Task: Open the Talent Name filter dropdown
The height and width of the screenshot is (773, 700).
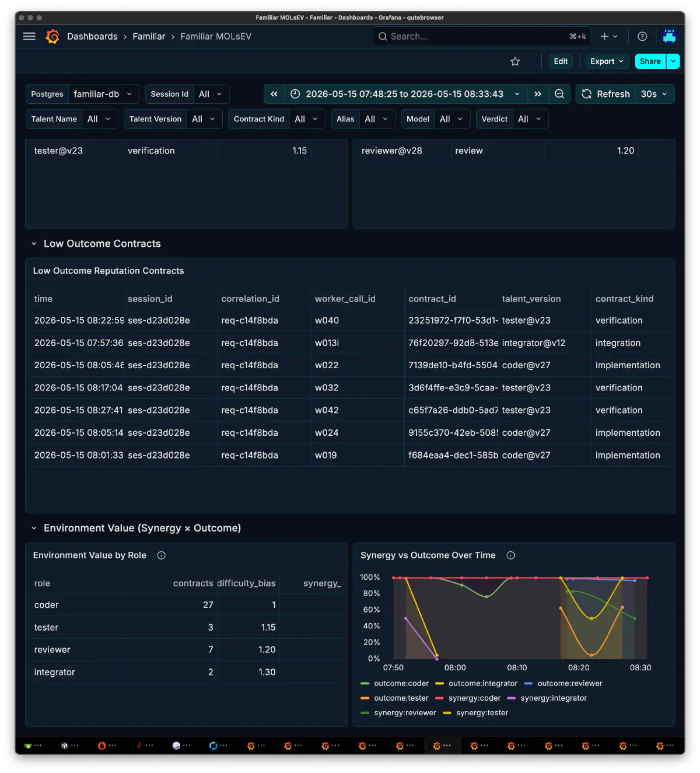Action: click(x=100, y=119)
